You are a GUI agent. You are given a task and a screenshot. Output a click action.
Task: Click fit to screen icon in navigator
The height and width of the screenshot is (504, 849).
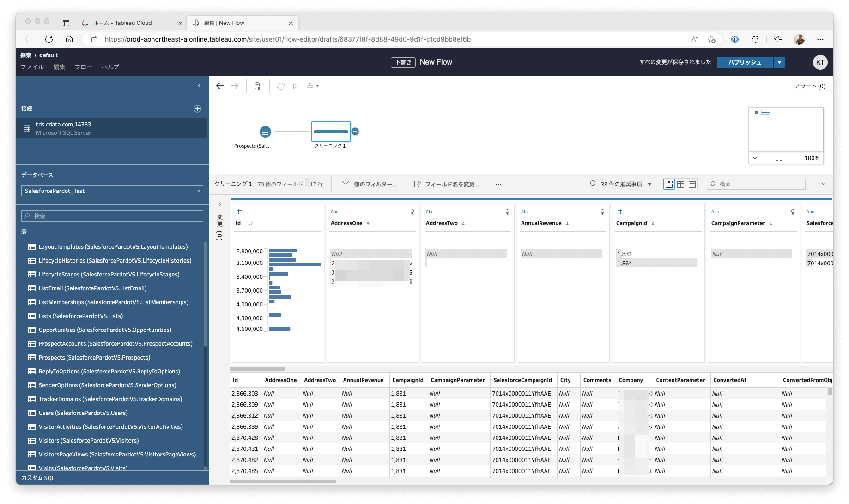coord(779,158)
